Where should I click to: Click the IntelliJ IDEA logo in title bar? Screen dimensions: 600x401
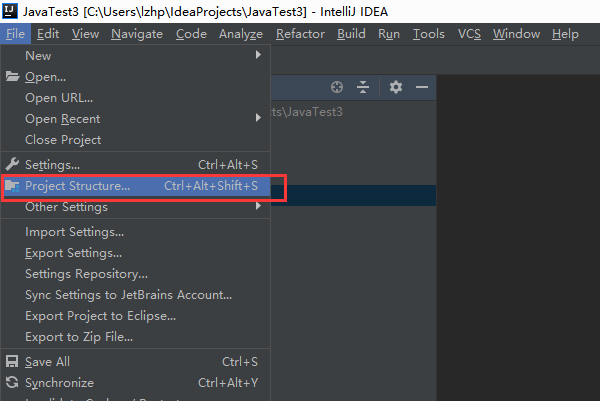[x=10, y=11]
